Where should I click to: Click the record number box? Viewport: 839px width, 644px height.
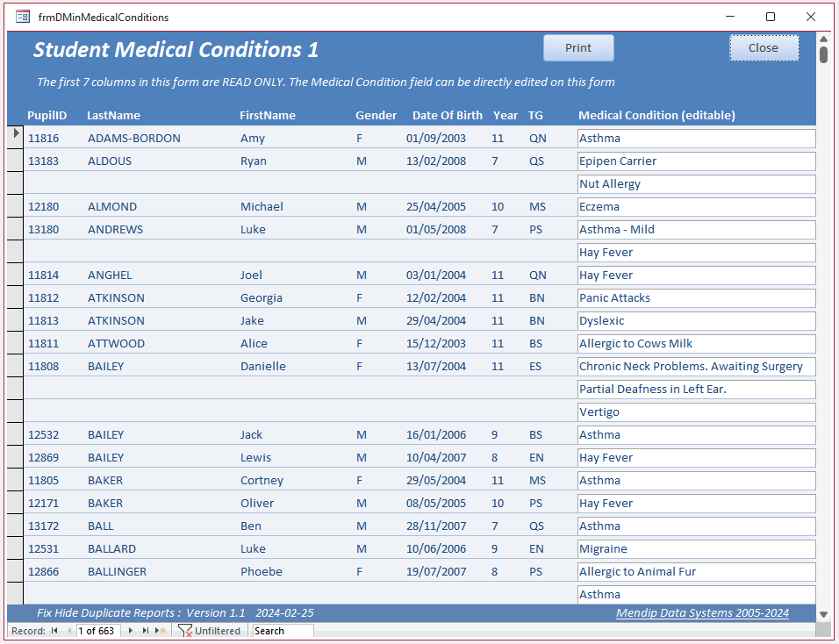click(x=98, y=631)
